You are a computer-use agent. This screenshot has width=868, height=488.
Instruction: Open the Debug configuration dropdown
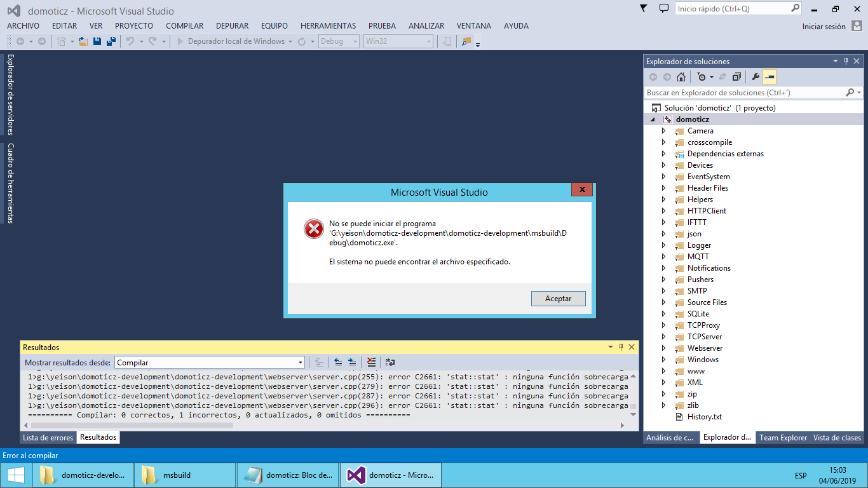click(340, 41)
